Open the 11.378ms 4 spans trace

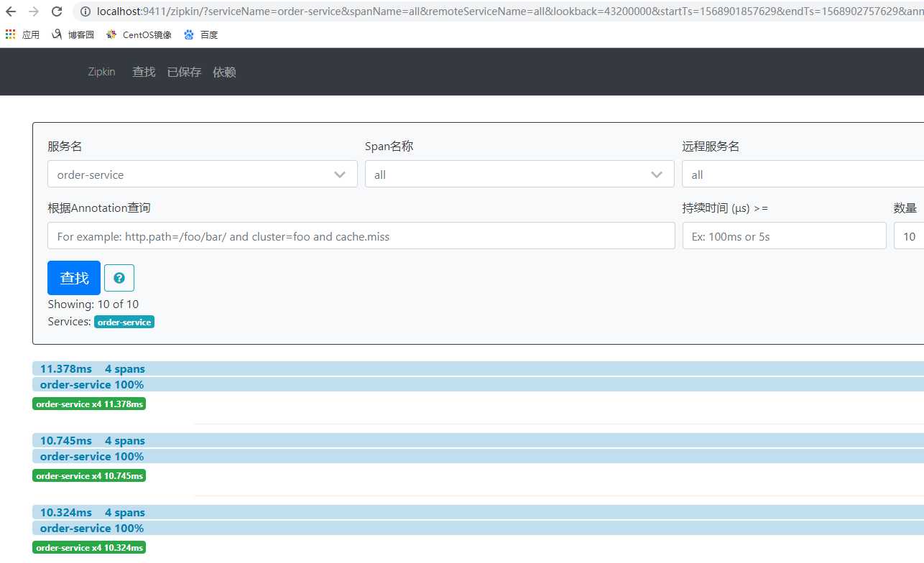[x=478, y=368]
